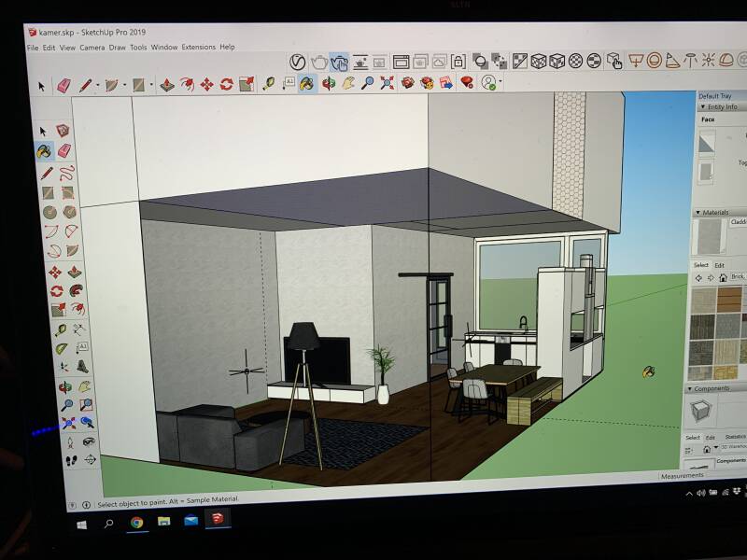Select the Look Around eye tool in the left palette

(x=89, y=441)
